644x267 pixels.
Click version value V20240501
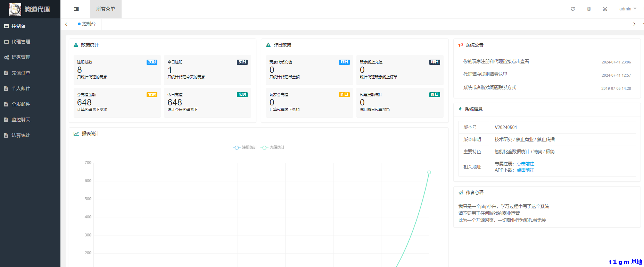pyautogui.click(x=506, y=127)
